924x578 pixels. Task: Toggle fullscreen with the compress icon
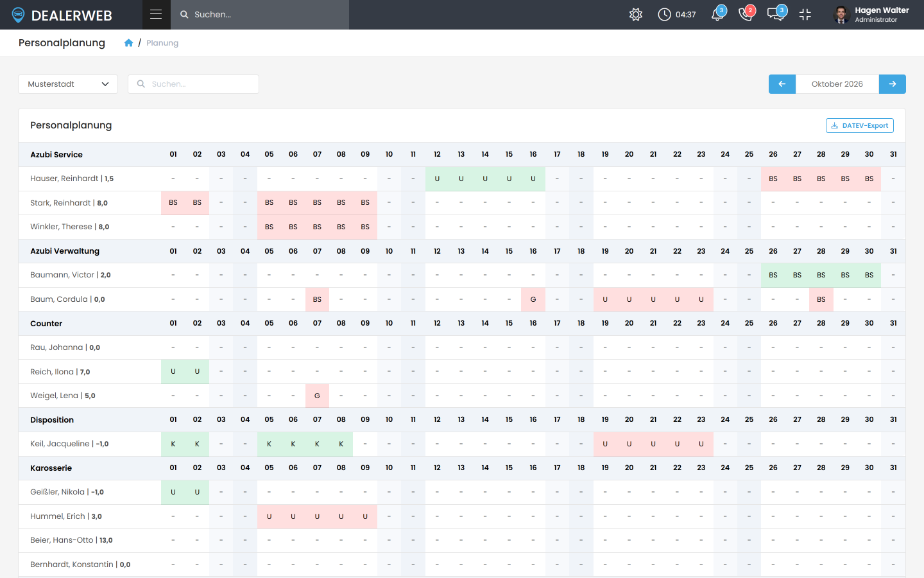(x=805, y=14)
